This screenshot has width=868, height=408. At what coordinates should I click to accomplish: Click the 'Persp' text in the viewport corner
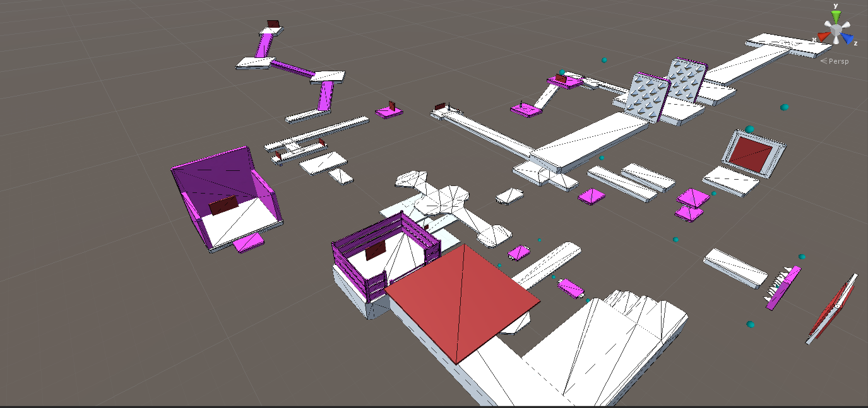pyautogui.click(x=838, y=61)
